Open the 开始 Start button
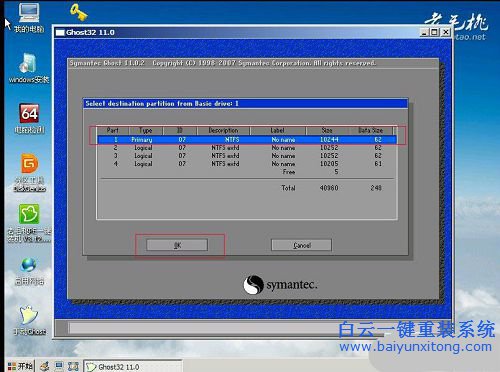500x372 pixels. (20, 366)
